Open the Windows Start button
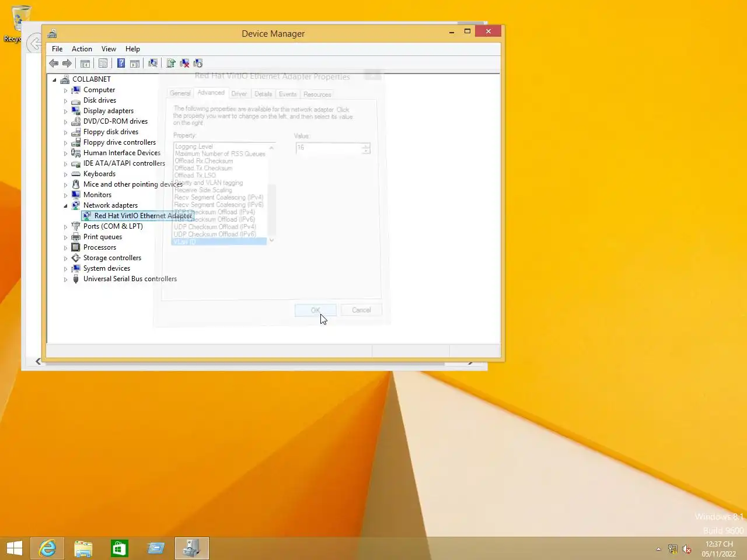This screenshot has height=560, width=747. [15, 548]
